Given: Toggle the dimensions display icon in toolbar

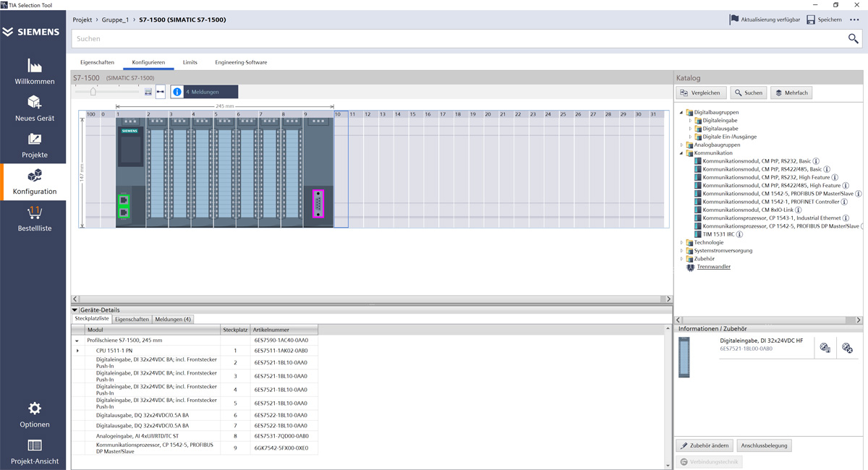Looking at the screenshot, I should coord(161,92).
